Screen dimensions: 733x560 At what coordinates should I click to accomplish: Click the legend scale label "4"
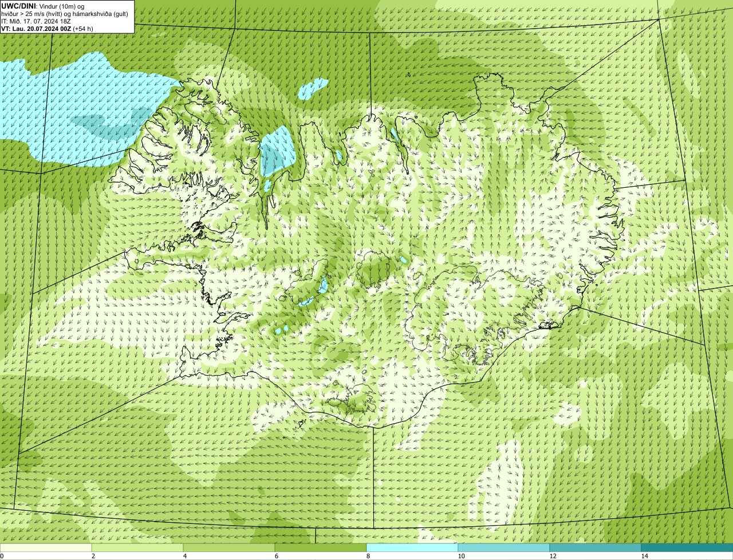coord(184,556)
